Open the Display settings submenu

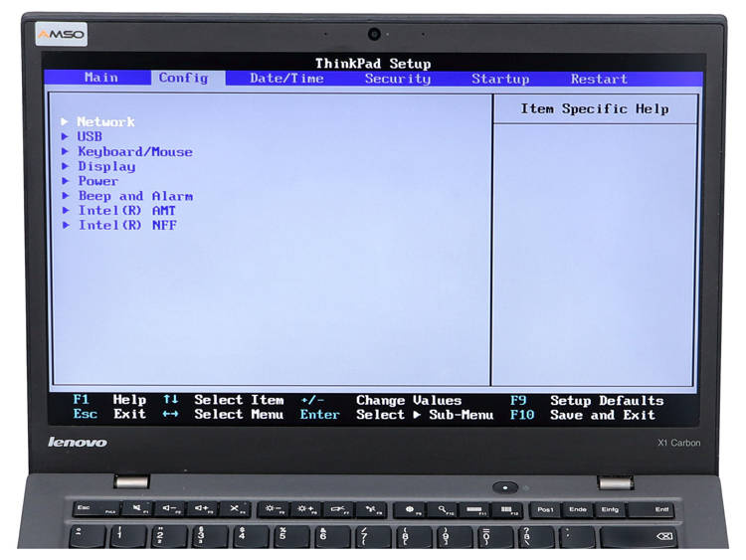(x=106, y=167)
